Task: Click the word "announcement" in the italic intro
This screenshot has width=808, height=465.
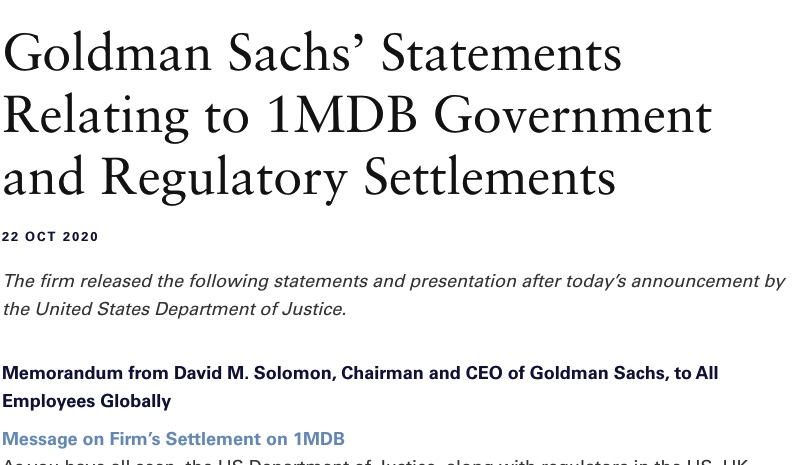Action: coord(695,281)
